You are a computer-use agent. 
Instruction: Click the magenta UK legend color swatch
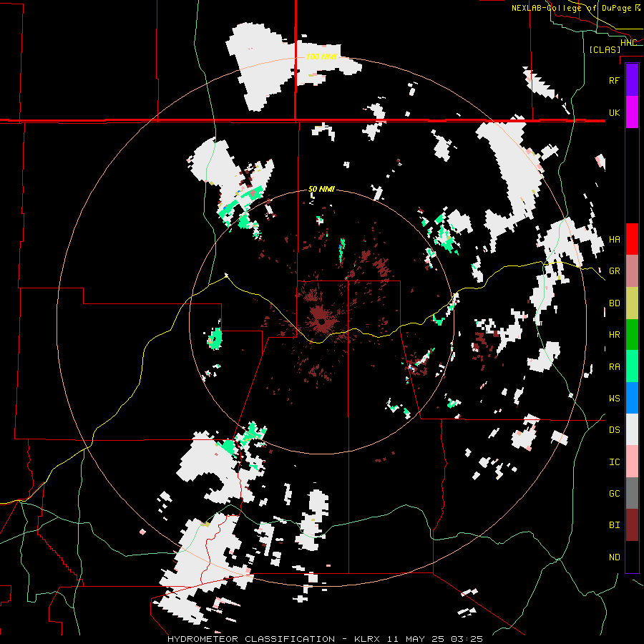[632, 112]
